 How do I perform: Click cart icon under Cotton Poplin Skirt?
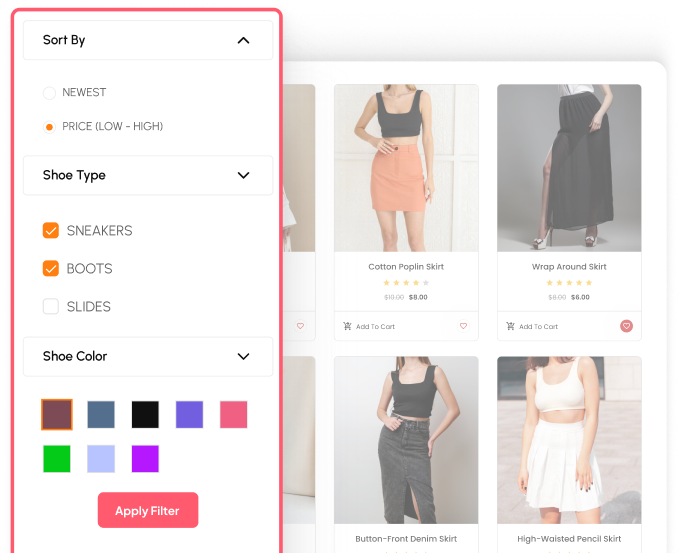[347, 326]
